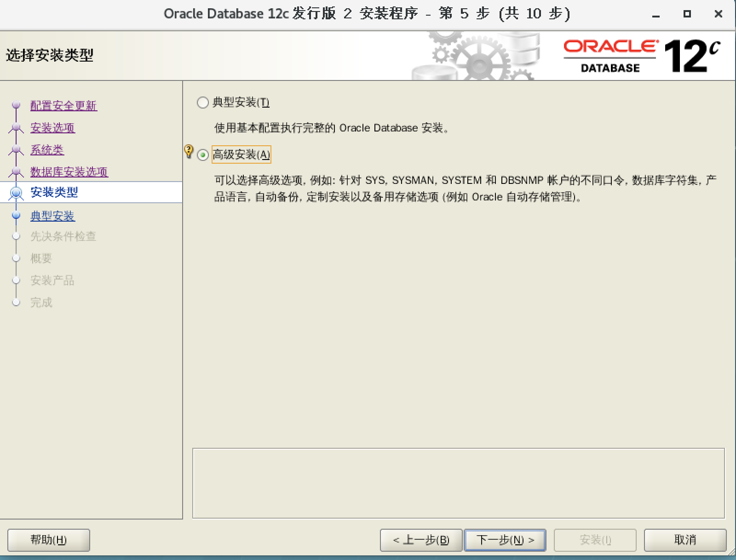
Task: Select the 典型安装(T) radio button
Action: [x=202, y=103]
